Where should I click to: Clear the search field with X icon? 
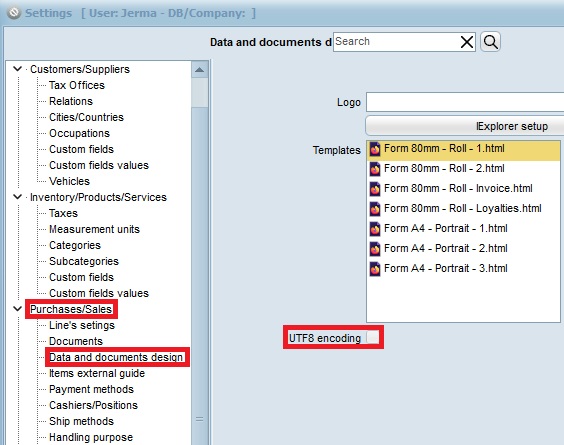(x=467, y=42)
